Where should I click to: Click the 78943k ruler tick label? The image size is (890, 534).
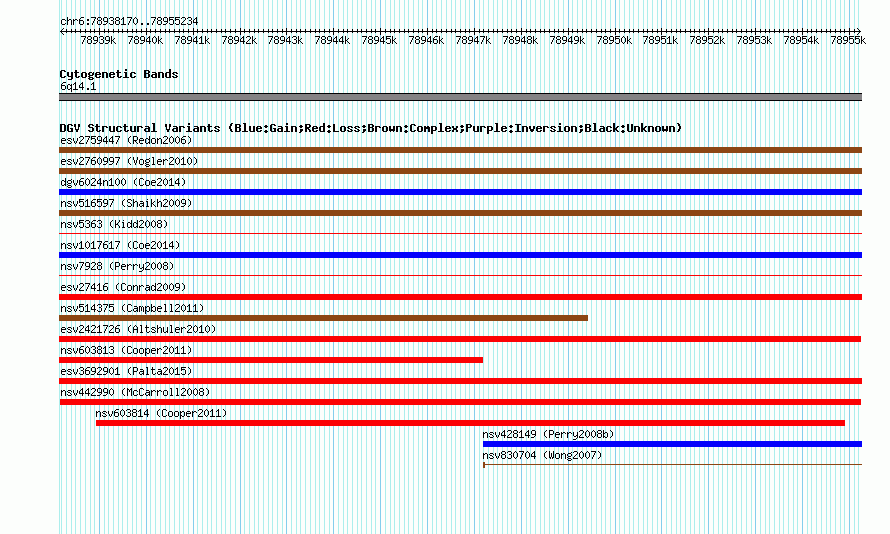pyautogui.click(x=285, y=40)
